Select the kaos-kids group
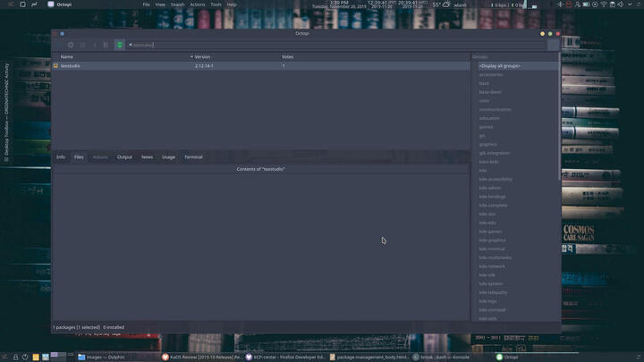 pos(488,162)
